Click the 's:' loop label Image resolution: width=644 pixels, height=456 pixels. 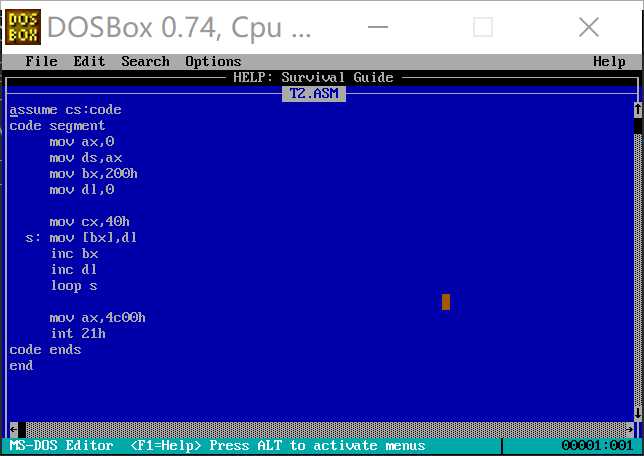[32, 238]
